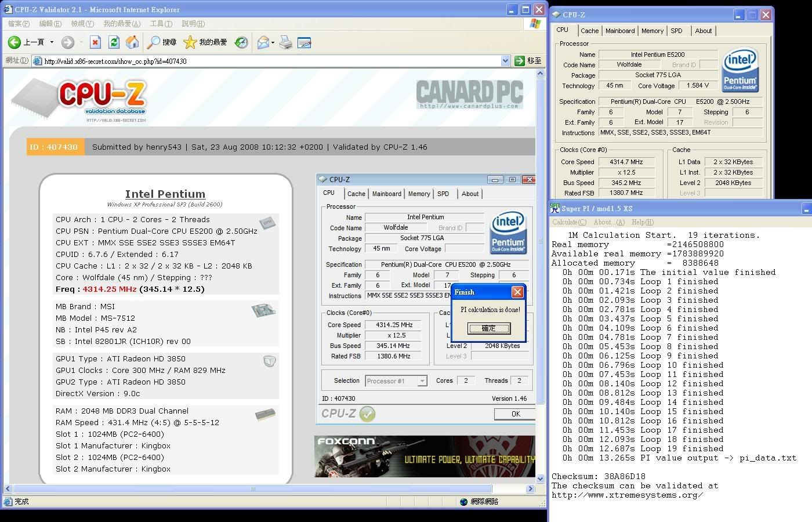
Task: Click the Internet zone status bar icon
Action: [x=463, y=502]
